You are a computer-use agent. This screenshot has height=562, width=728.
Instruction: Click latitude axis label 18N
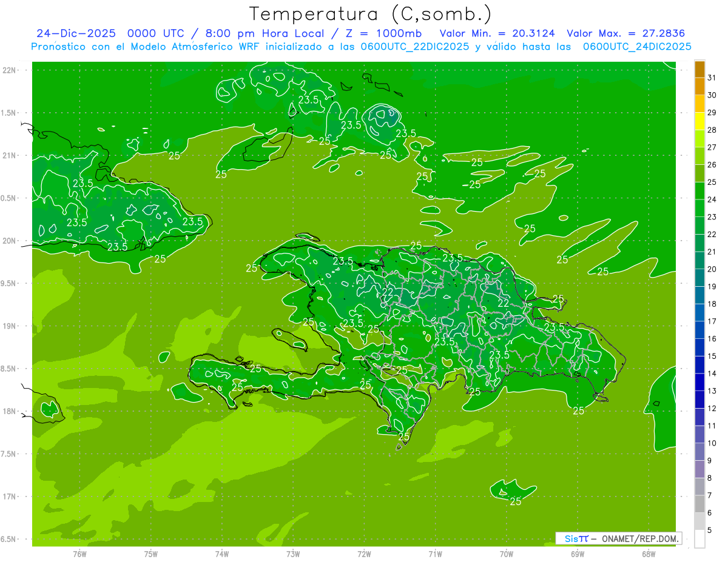(x=10, y=412)
